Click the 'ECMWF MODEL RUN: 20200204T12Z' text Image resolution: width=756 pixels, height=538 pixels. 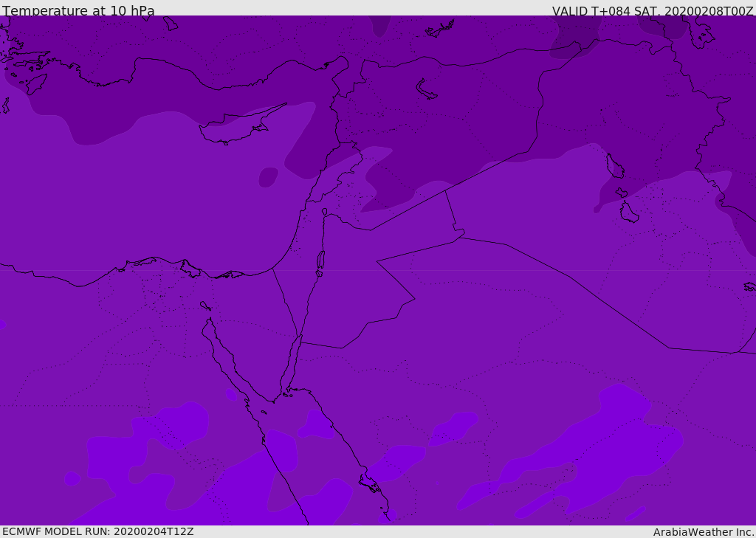click(98, 531)
